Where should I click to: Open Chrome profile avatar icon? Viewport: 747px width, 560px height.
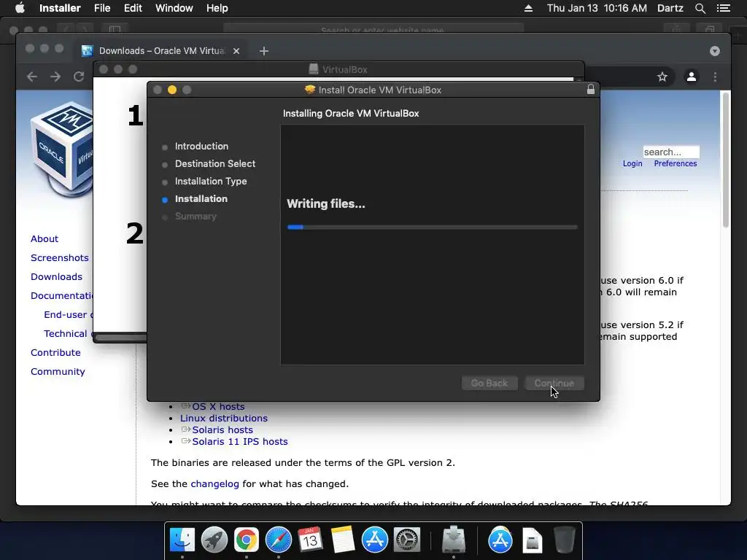tap(692, 77)
